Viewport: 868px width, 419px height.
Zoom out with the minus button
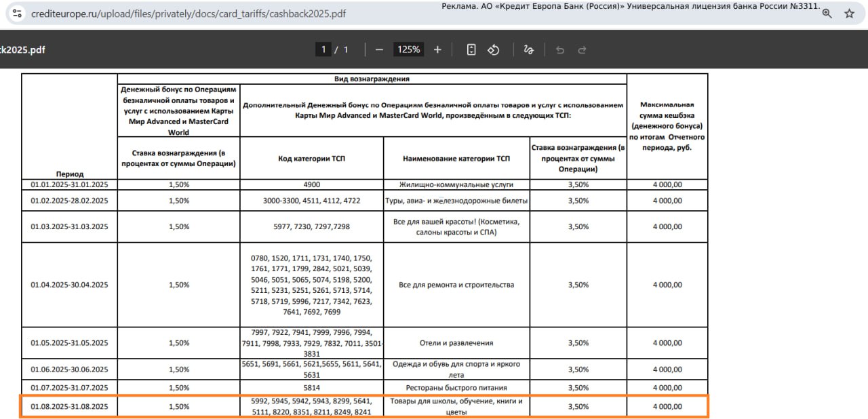click(379, 49)
